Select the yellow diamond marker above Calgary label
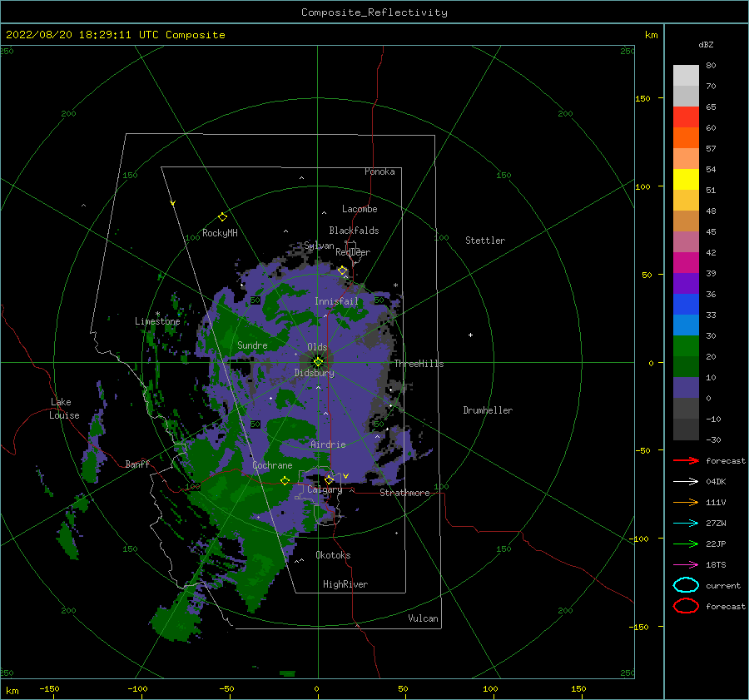749x700 pixels. click(x=329, y=479)
